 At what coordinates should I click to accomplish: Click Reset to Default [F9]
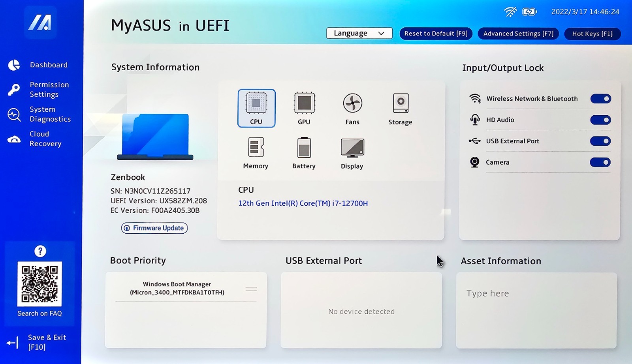click(436, 34)
